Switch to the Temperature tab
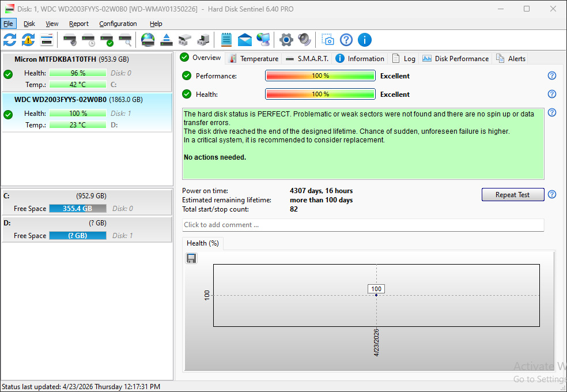Image resolution: width=567 pixels, height=392 pixels. pyautogui.click(x=254, y=59)
